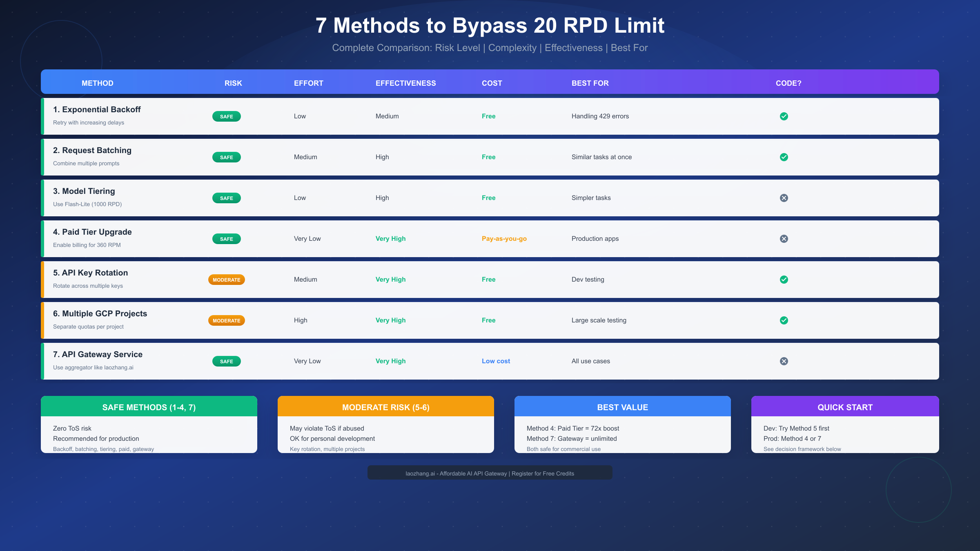Click the Pay-as-you-go cost label
This screenshot has height=551, width=980.
[504, 239]
